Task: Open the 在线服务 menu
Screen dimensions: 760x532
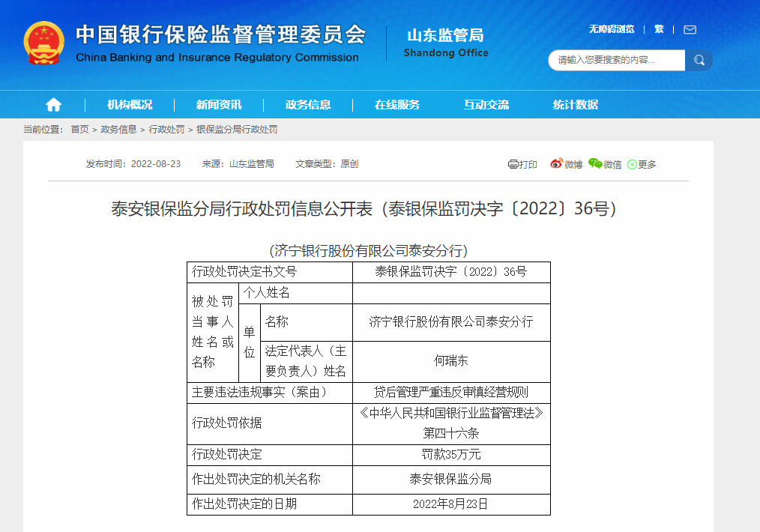Action: [x=399, y=104]
